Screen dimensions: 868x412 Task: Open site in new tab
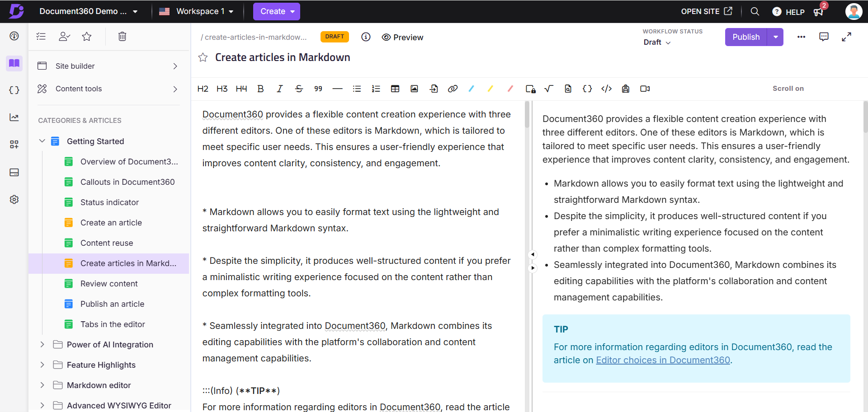tap(707, 11)
